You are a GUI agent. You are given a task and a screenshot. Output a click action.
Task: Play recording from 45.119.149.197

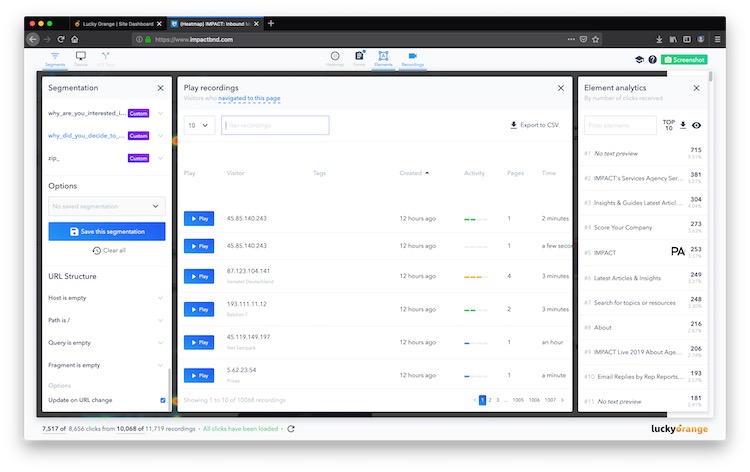[199, 342]
